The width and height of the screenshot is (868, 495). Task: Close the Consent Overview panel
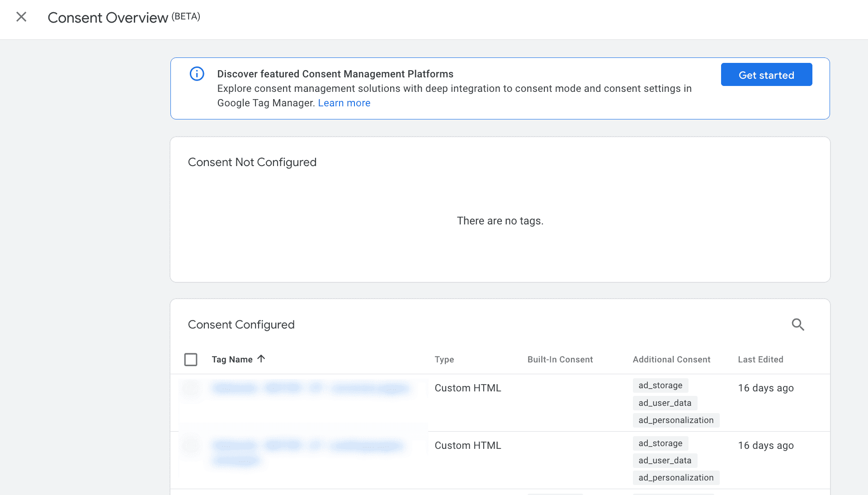coord(21,17)
